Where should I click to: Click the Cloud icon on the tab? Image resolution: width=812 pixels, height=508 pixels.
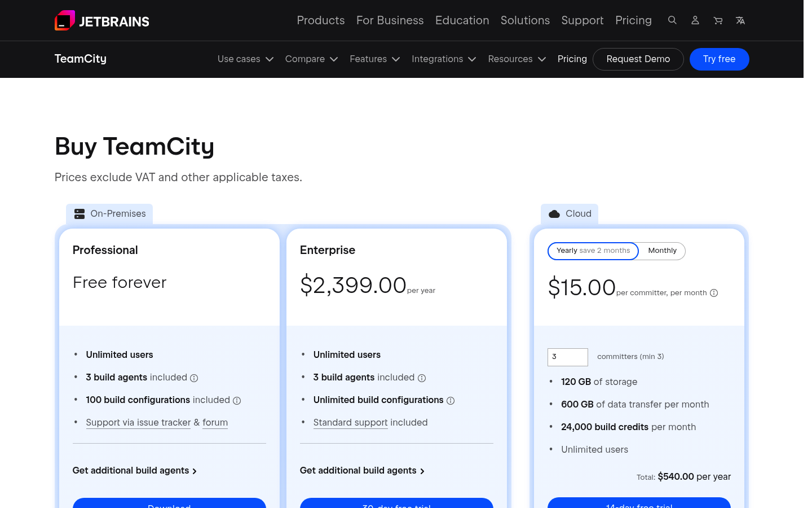coord(554,214)
